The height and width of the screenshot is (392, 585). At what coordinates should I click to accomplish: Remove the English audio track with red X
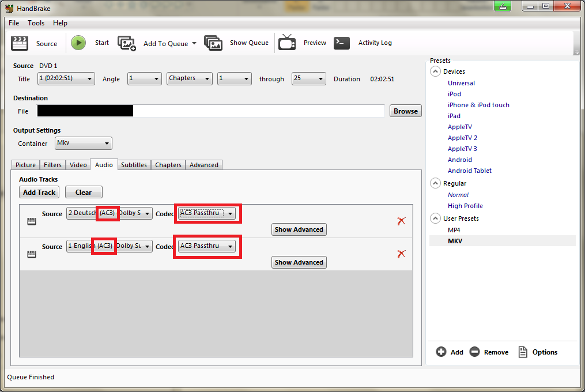[401, 254]
